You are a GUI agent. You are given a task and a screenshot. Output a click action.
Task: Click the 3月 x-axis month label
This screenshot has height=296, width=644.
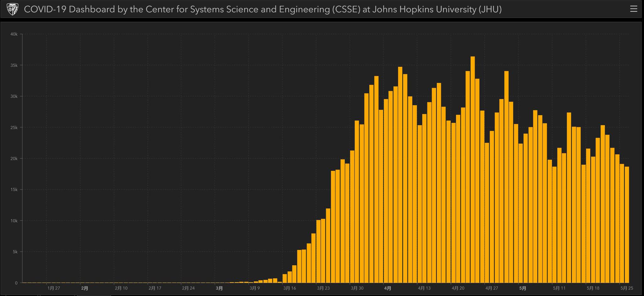coord(219,288)
